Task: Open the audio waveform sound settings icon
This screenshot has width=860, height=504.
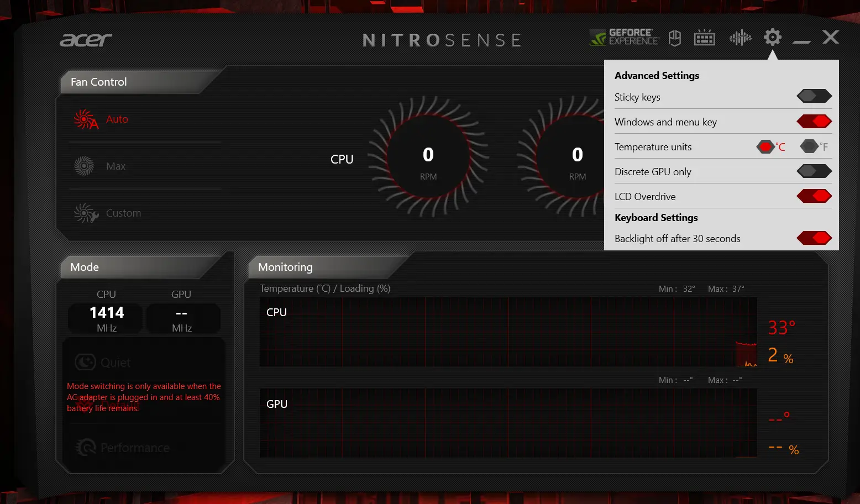Action: [740, 38]
